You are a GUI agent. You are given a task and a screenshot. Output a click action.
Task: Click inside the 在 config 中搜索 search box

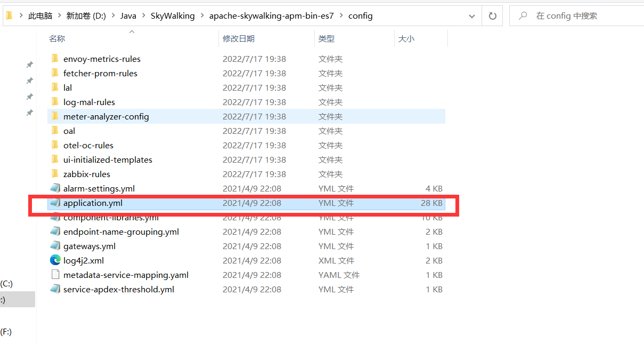point(581,16)
